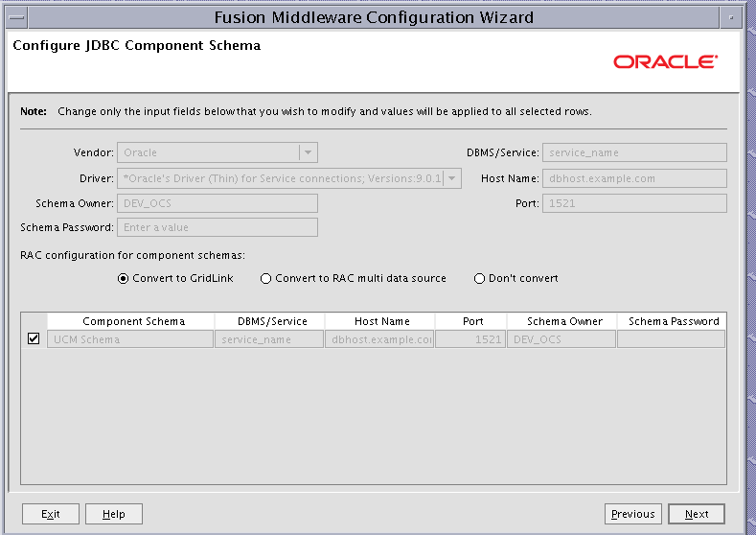The width and height of the screenshot is (756, 535).
Task: Open the Vendor dropdown arrow
Action: [x=309, y=152]
